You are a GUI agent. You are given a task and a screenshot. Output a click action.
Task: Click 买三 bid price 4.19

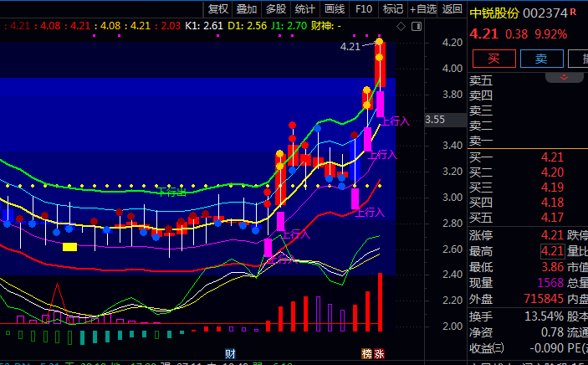(552, 188)
